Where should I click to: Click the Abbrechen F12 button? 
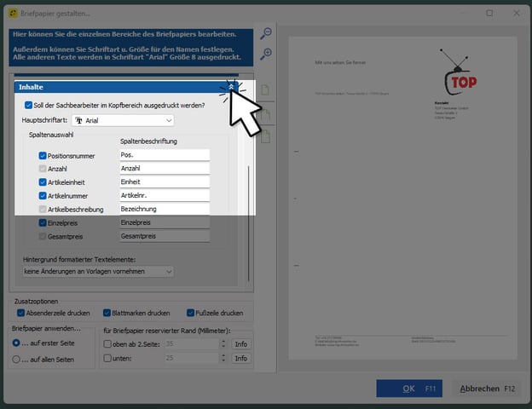point(486,389)
